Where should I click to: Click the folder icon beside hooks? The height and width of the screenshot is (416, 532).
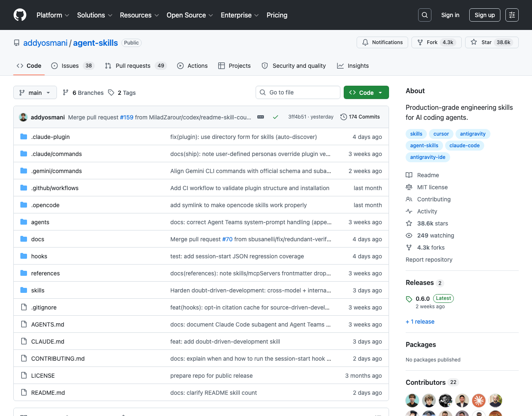[x=24, y=256]
